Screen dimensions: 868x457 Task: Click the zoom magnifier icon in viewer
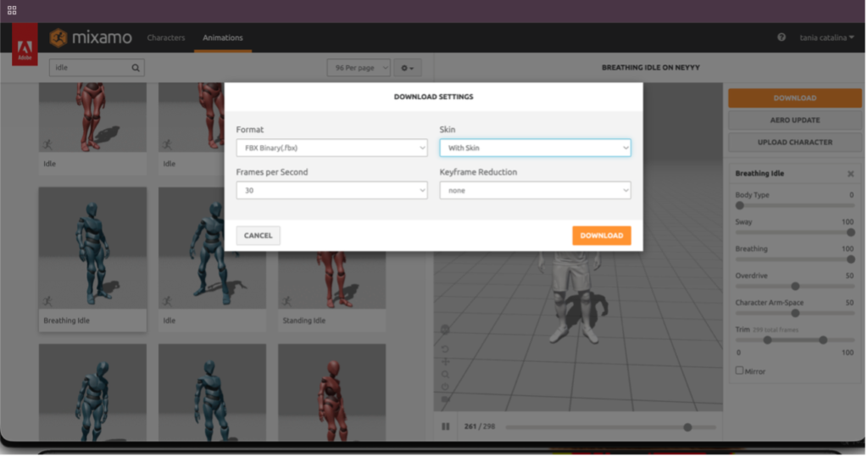click(x=445, y=375)
